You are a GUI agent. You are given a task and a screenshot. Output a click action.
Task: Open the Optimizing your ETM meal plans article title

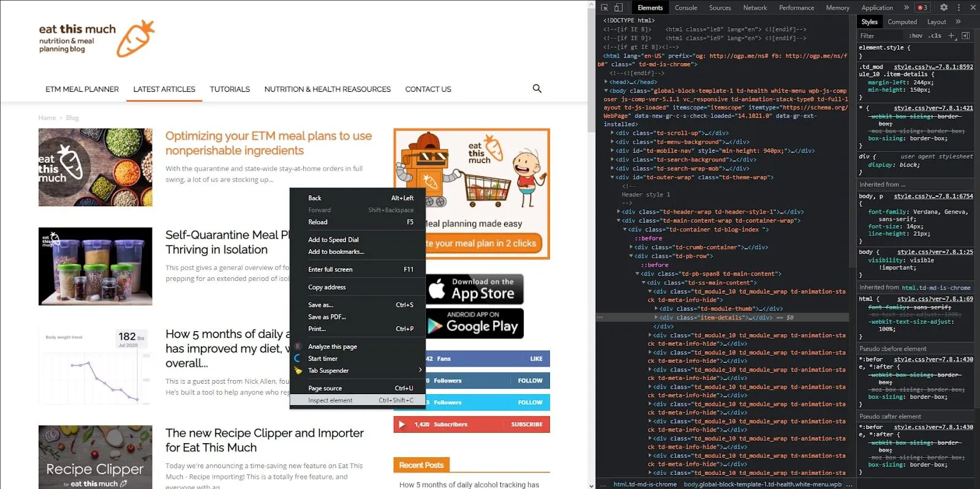point(268,143)
